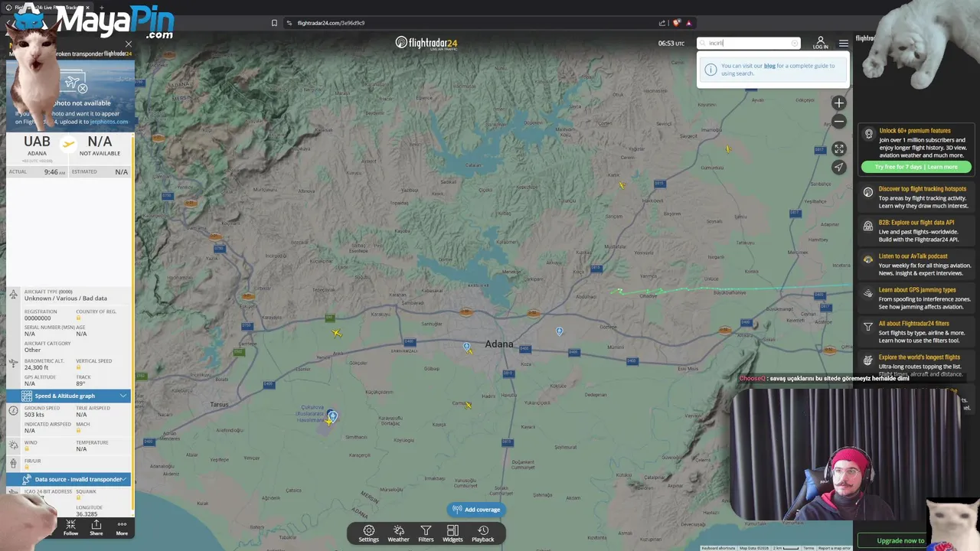Click Unlock 60+ premium features heading
980x551 pixels.
click(914, 131)
